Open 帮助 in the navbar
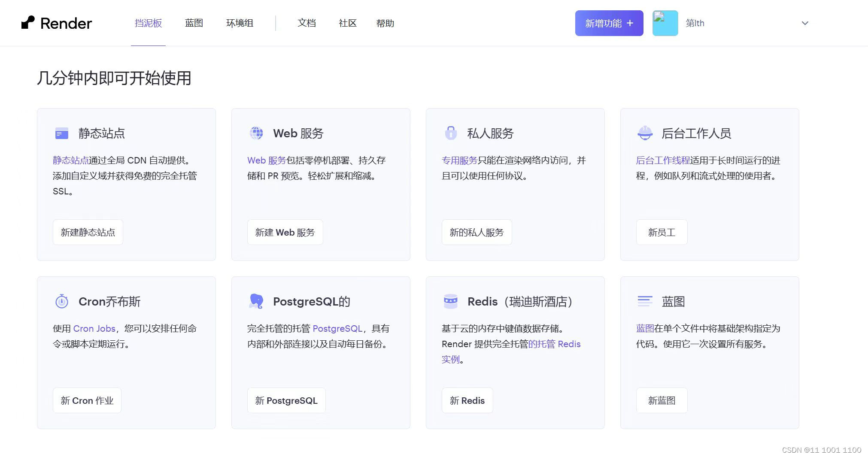This screenshot has height=457, width=868. [385, 23]
